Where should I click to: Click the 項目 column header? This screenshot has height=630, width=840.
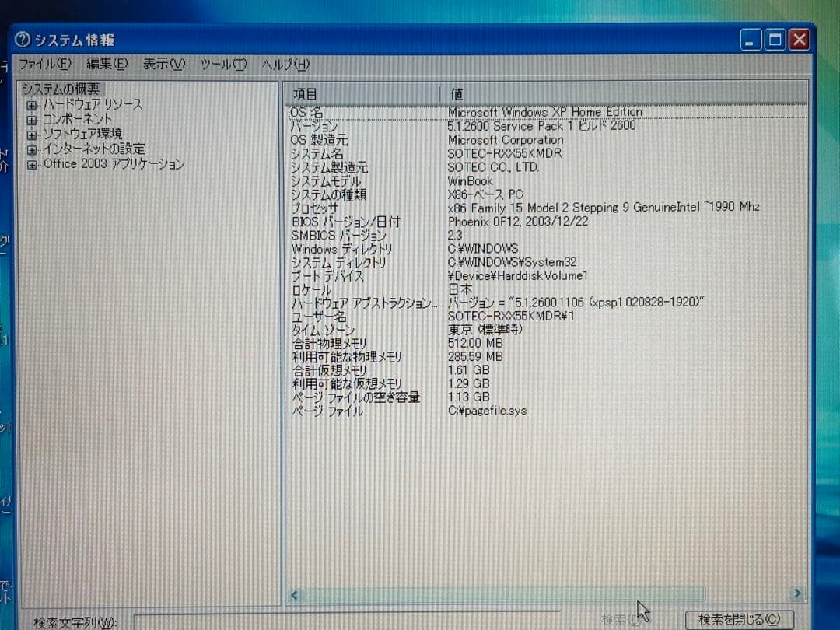coord(361,94)
